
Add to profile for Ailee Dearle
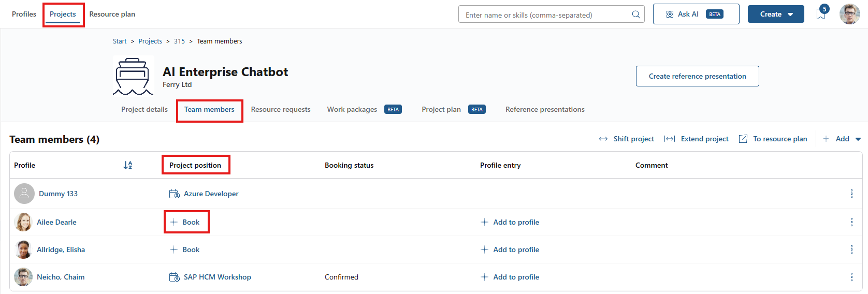[x=510, y=222]
